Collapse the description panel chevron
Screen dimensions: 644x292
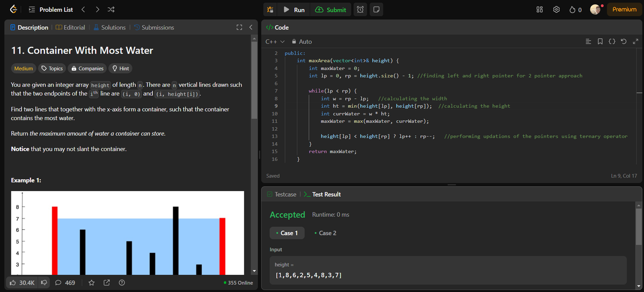pos(251,27)
